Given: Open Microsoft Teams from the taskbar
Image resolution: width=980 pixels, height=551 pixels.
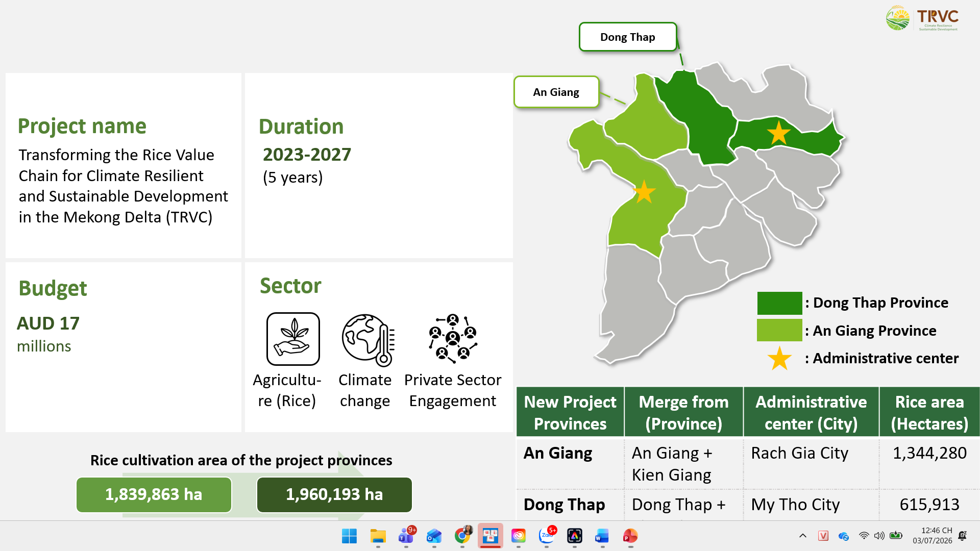Looking at the screenshot, I should click(x=407, y=536).
